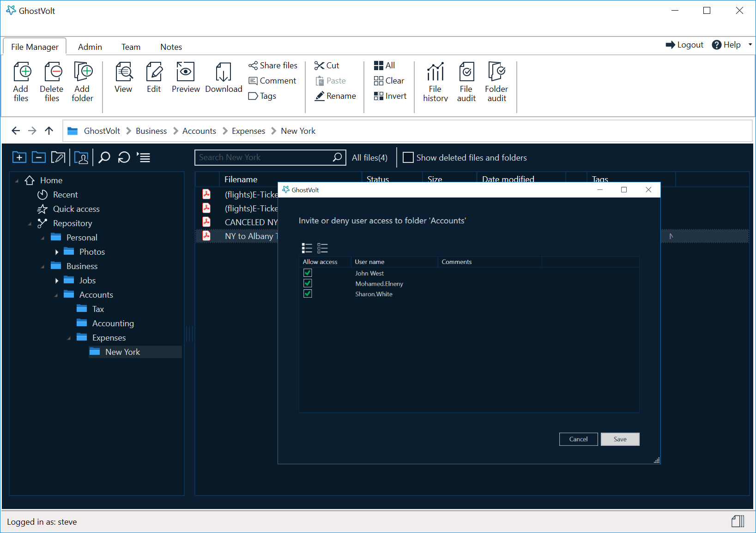756x533 pixels.
Task: Click the Download icon
Action: pos(224,78)
